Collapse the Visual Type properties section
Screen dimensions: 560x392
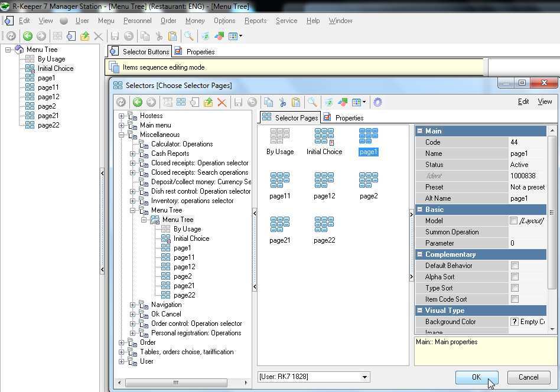click(x=419, y=311)
